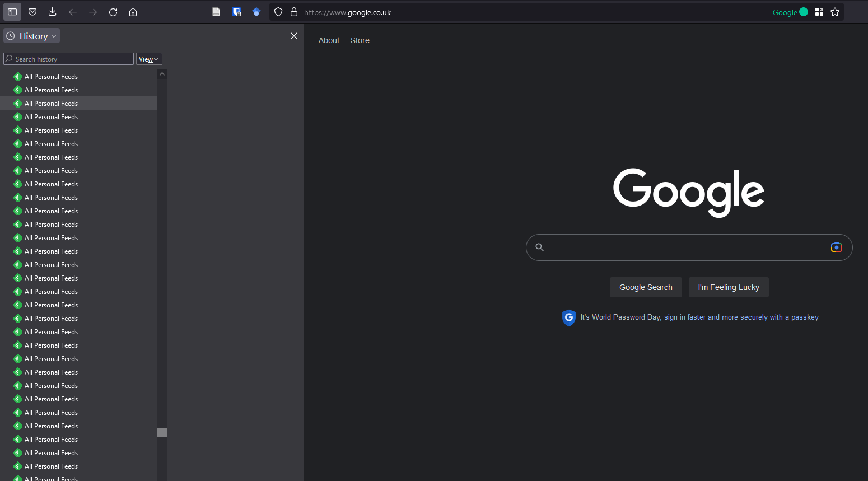
Task: Open the blue shield-with-lock extension icon
Action: [236, 12]
